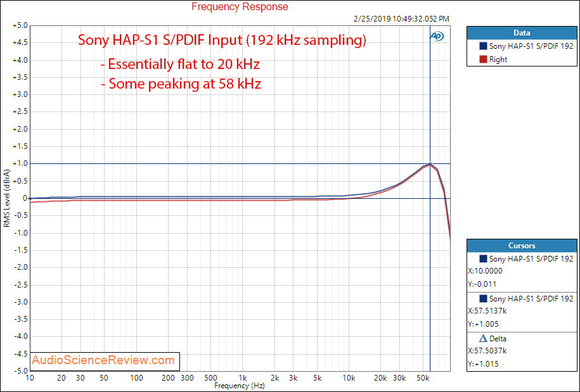Click the "- Some peaking at 58 kHz" annotation
This screenshot has width=580, height=392.
(x=181, y=84)
